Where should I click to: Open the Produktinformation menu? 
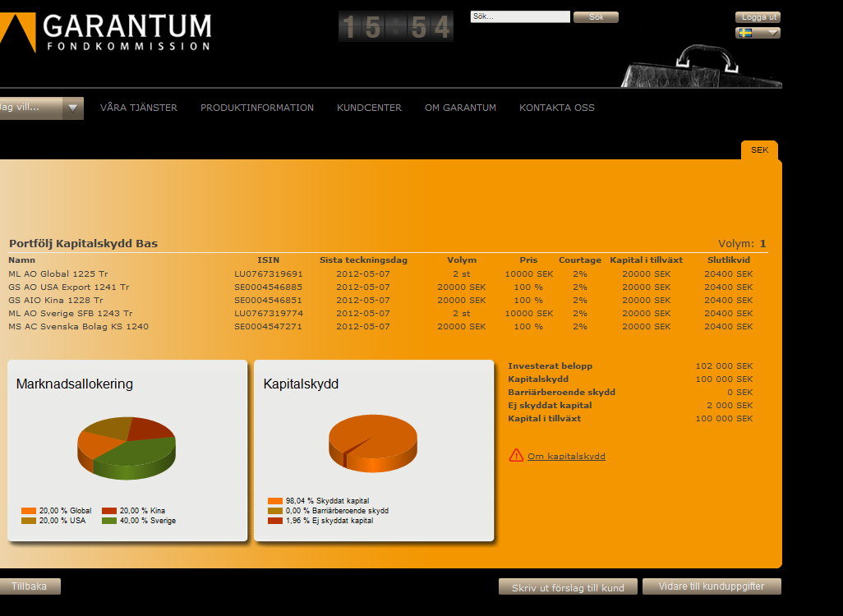click(257, 108)
